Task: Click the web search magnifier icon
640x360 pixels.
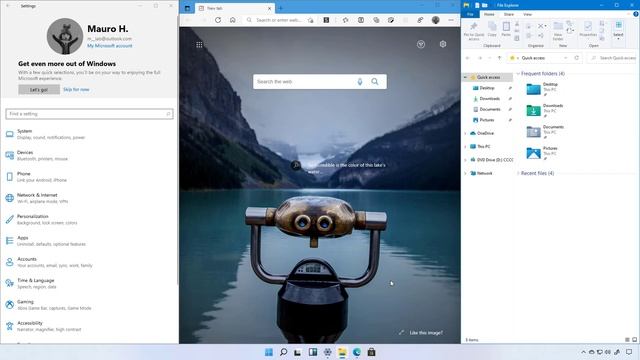Action: [375, 82]
